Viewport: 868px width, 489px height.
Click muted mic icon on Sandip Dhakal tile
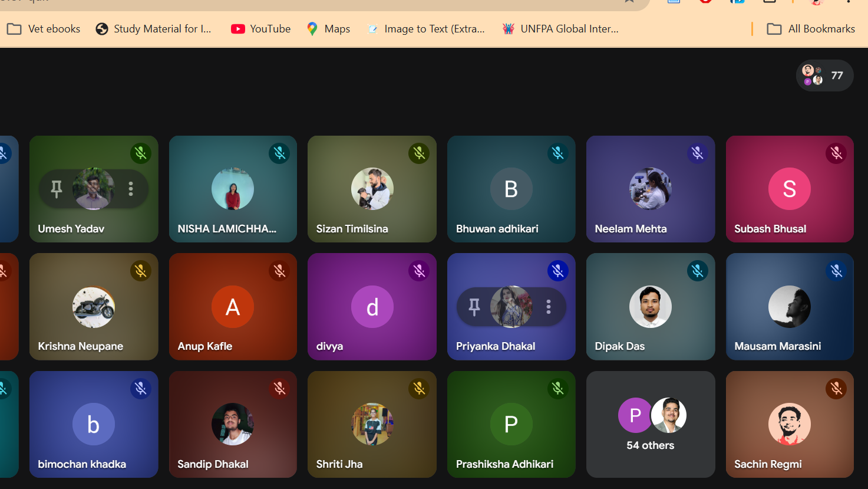280,388
